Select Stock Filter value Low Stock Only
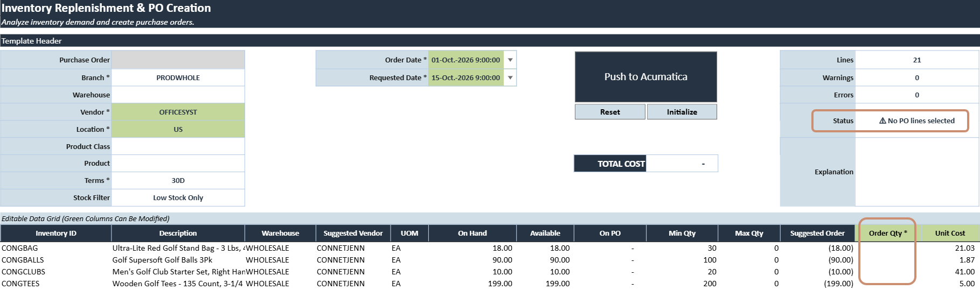This screenshot has width=980, height=290. tap(178, 197)
